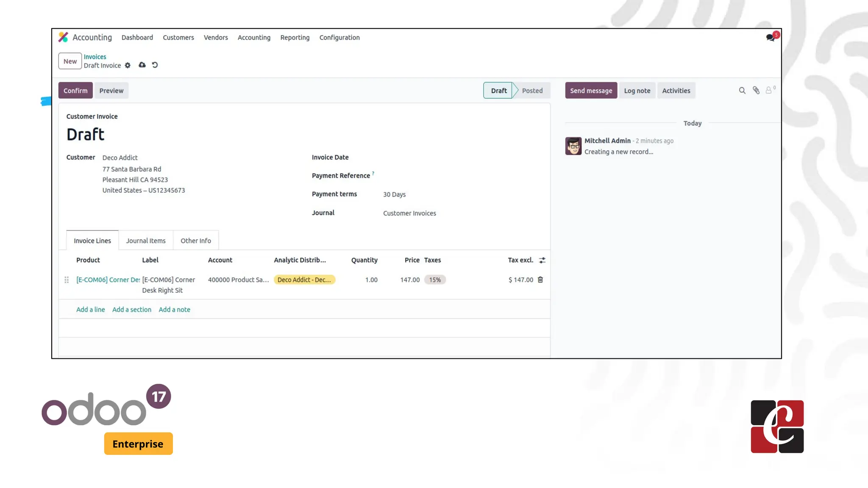Click the Accounting app logo icon
The image size is (868, 488).
point(63,37)
